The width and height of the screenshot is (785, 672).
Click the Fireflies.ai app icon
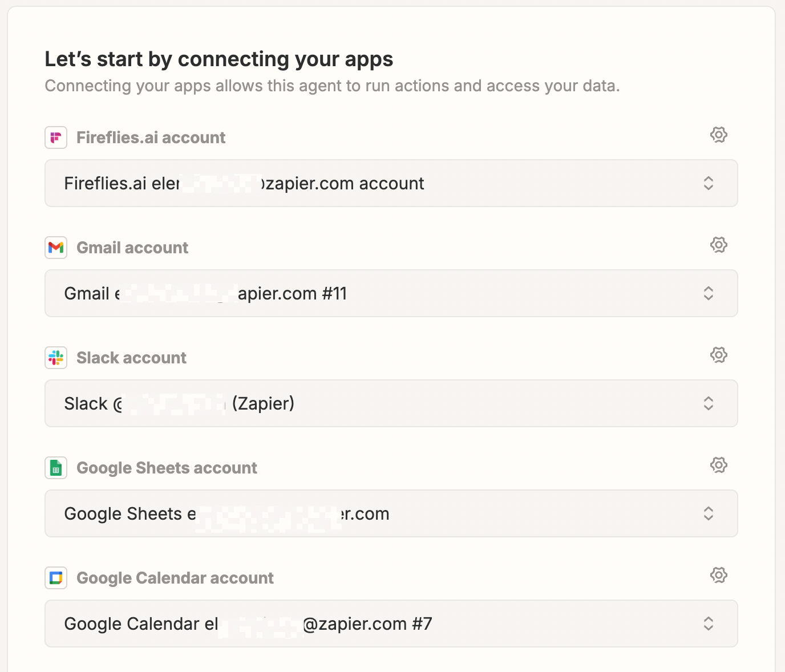coord(56,137)
